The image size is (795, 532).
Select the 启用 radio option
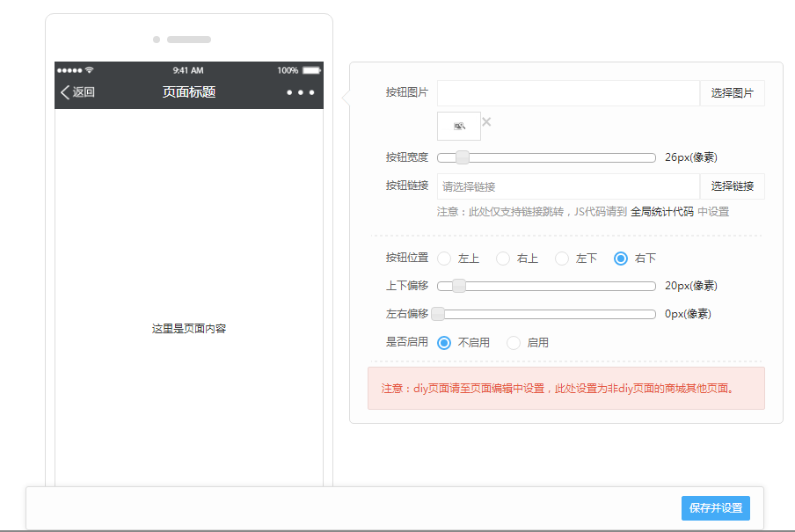(x=513, y=343)
